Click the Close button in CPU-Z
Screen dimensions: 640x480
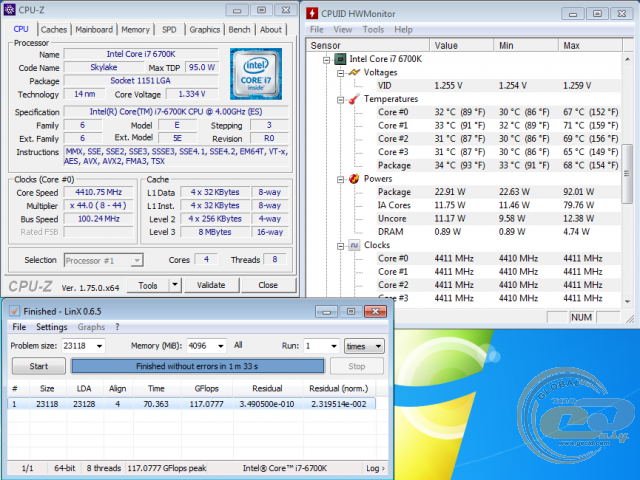click(x=268, y=285)
